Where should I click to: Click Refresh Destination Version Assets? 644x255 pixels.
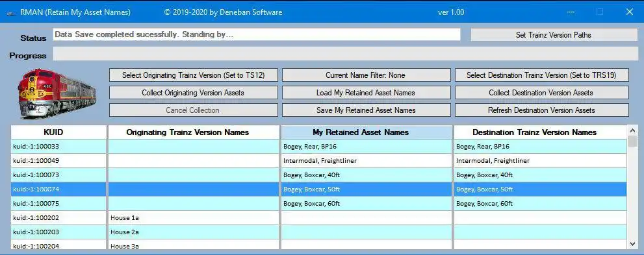click(542, 110)
